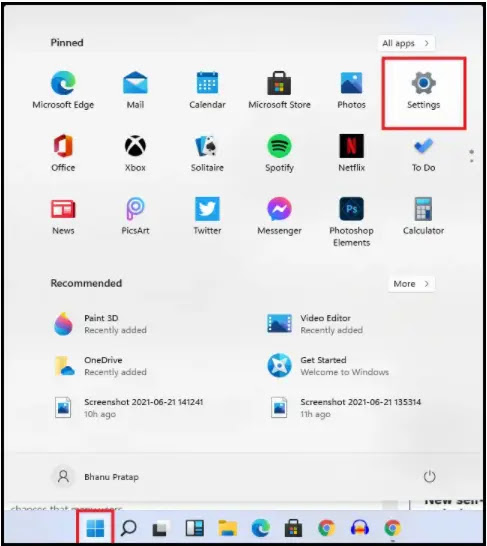Open Microsoft Store from the taskbar
This screenshot has width=487, height=546.
tap(293, 528)
